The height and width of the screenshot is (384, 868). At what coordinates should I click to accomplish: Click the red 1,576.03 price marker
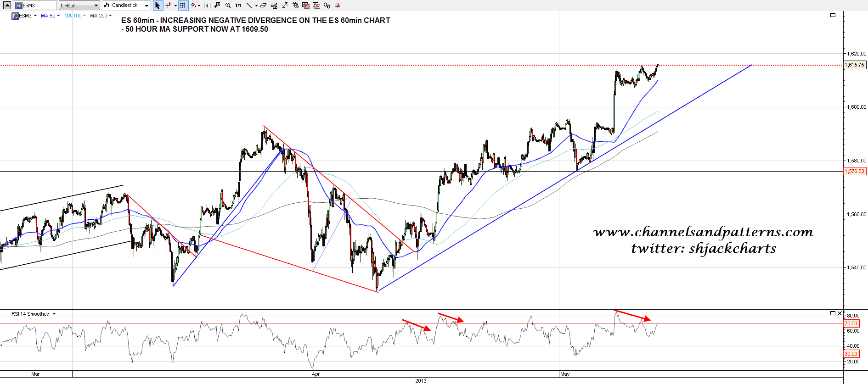(855, 171)
